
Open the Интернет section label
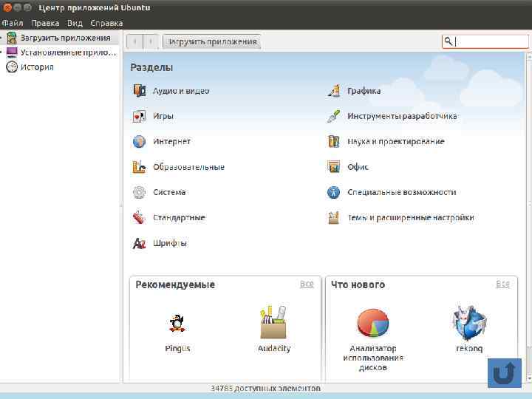coord(171,141)
